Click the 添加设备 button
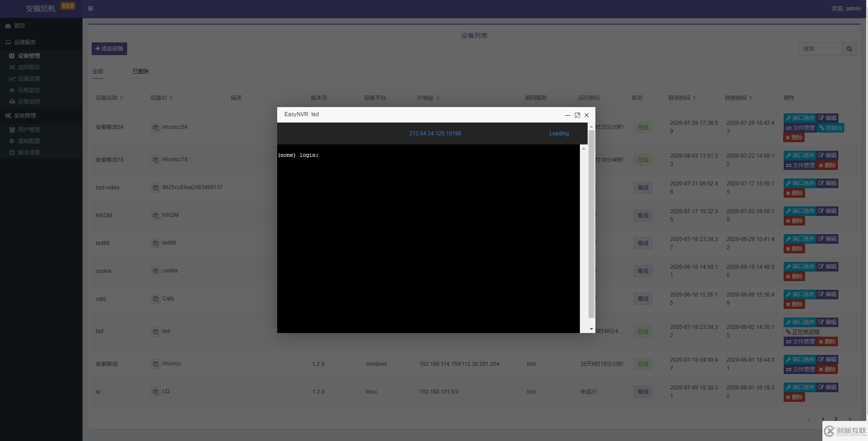Viewport: 868px width, 441px height. pyautogui.click(x=109, y=49)
